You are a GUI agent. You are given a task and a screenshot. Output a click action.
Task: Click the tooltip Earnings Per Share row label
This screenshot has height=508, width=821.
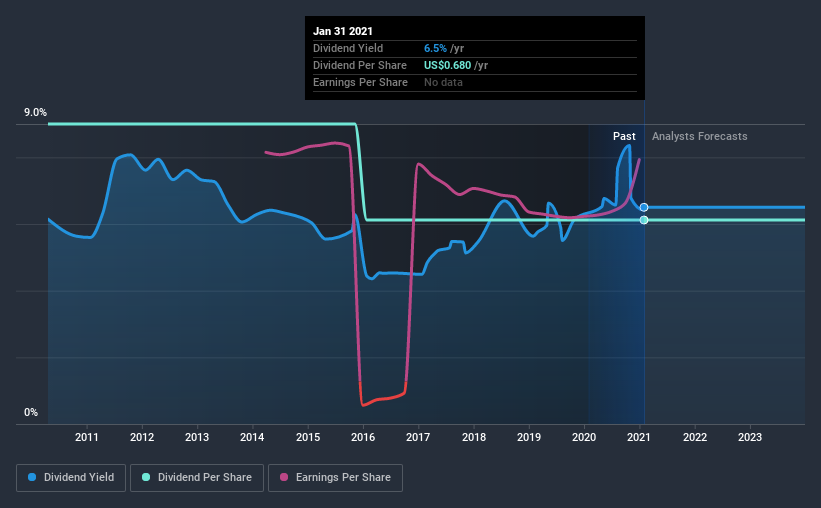tap(360, 82)
